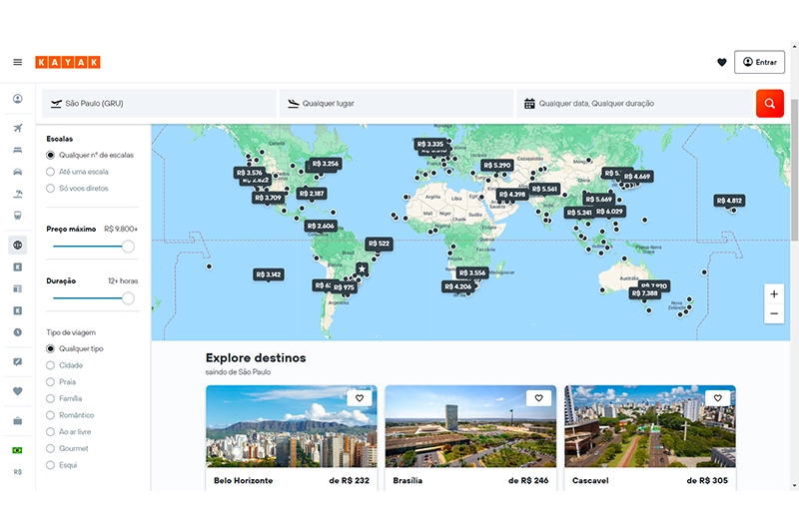Open the Belo Horizonte destination photo
The image size is (799, 532).
point(292,426)
